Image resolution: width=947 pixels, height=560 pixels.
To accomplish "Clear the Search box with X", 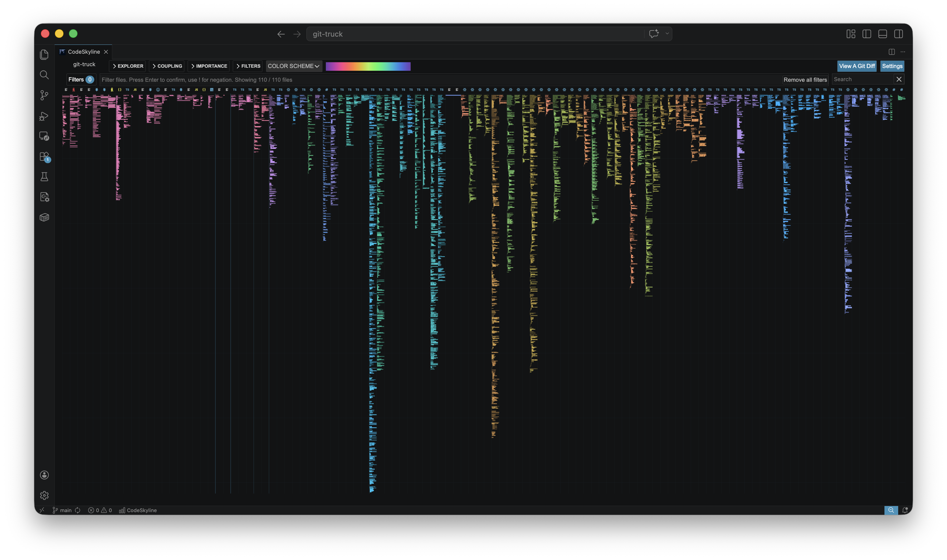I will pyautogui.click(x=899, y=79).
